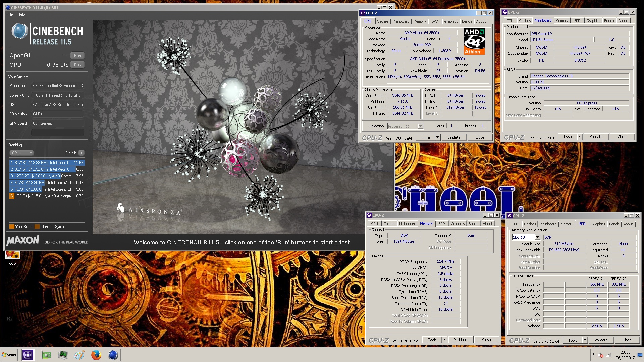Click the network card taskbar icon
644x362 pixels.
(46, 355)
